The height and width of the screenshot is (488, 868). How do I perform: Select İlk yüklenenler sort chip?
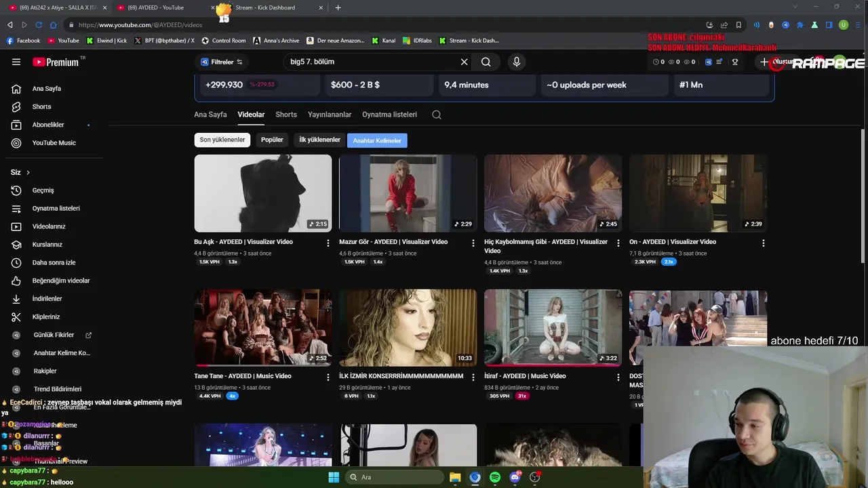[319, 140]
